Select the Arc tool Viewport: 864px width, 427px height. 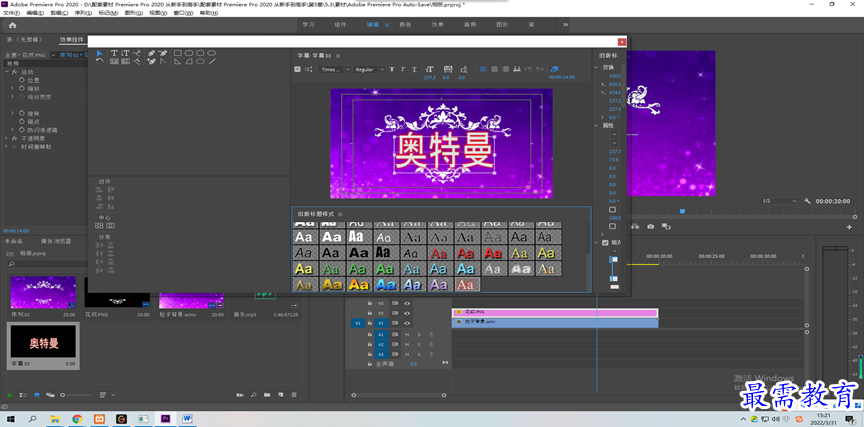(189, 62)
